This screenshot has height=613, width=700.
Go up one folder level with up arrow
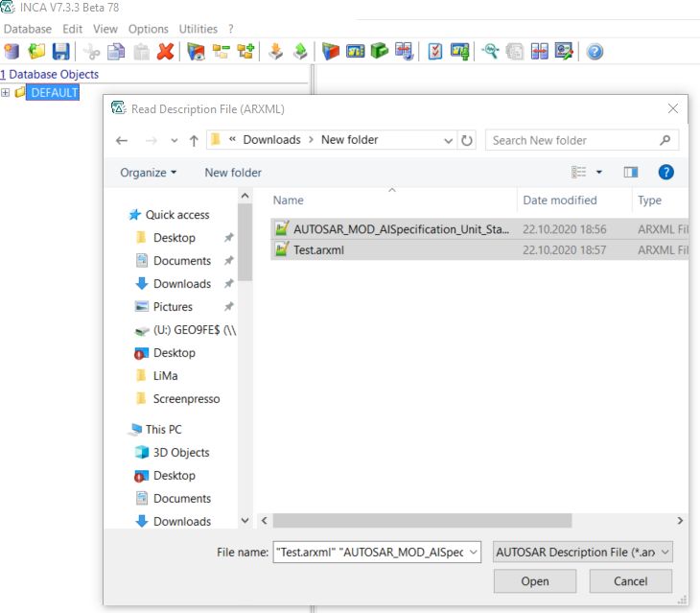[x=194, y=141]
